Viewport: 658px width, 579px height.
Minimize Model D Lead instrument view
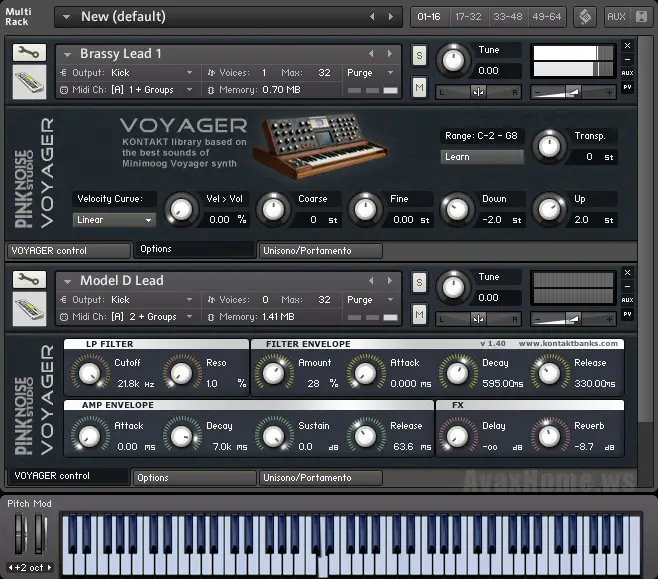click(x=627, y=287)
